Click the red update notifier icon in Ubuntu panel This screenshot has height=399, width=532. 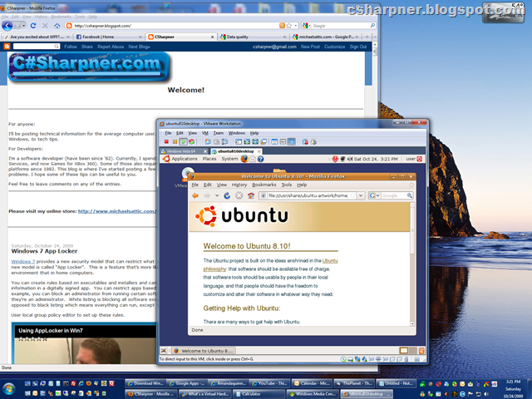click(335, 159)
